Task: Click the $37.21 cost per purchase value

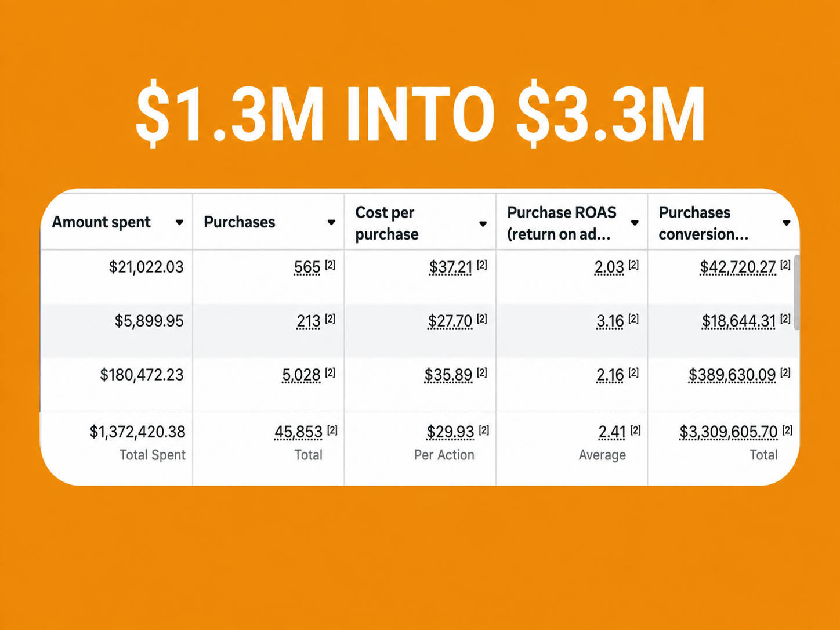Action: click(x=451, y=267)
